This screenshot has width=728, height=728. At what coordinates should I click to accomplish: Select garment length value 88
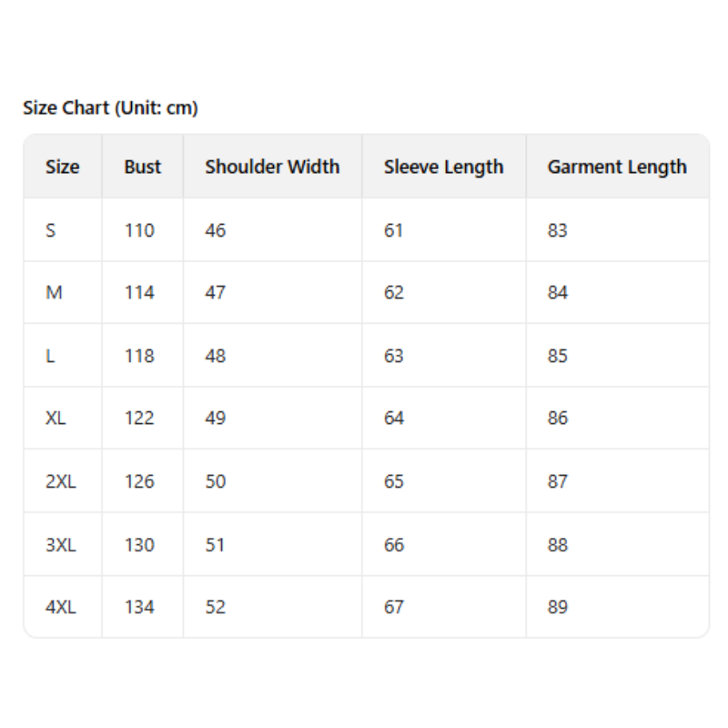coord(557,545)
